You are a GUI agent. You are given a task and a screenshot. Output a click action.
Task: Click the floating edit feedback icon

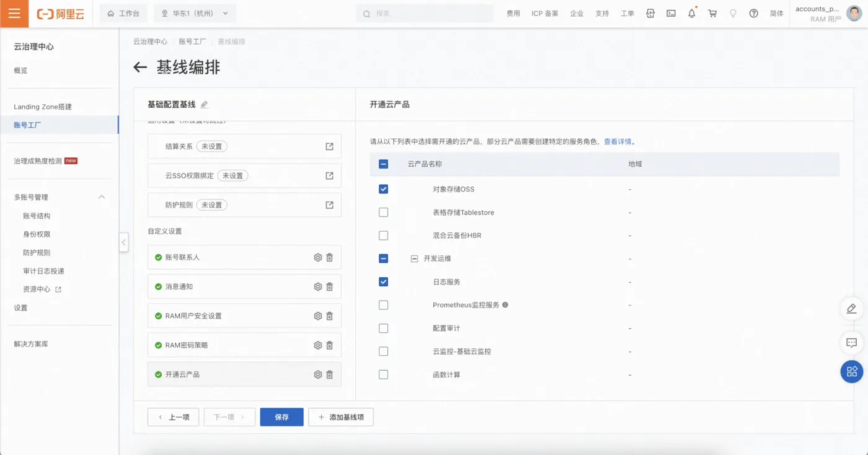[x=851, y=309]
